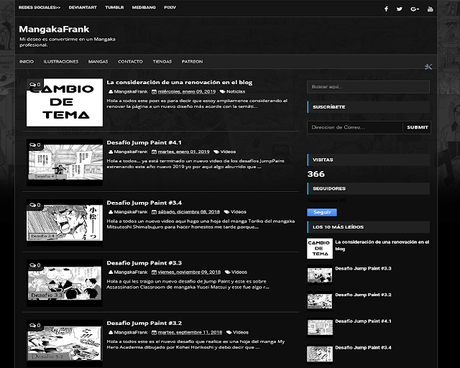Click sidebar Cambio de Tema small thumbnail

point(320,248)
